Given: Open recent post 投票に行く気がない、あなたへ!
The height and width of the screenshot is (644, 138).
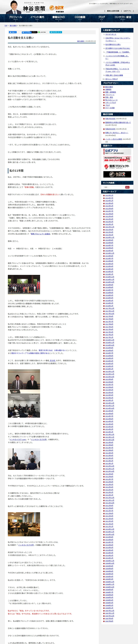Looking at the screenshot, I should (117, 133).
